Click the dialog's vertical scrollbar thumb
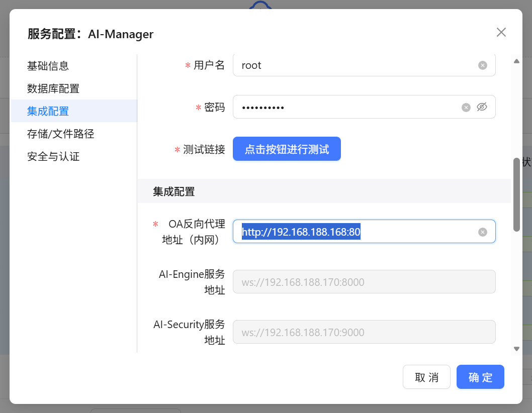This screenshot has height=413, width=532. pos(516,195)
